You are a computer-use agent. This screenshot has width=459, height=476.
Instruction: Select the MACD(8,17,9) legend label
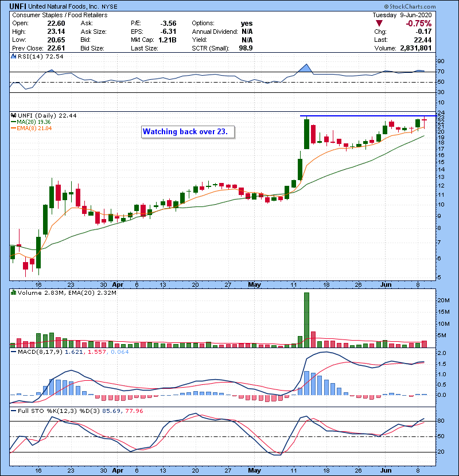pos(40,352)
